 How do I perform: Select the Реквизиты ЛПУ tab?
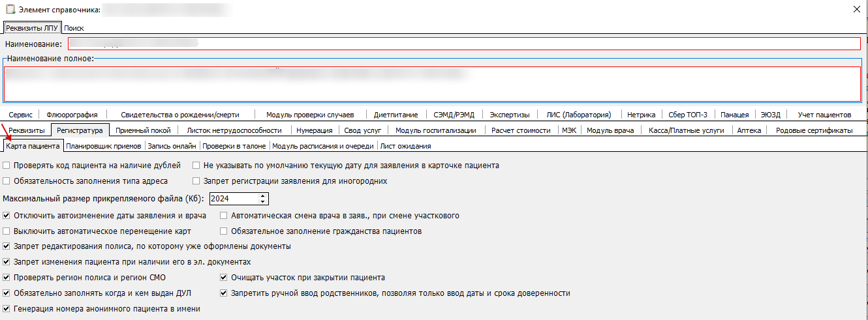pos(33,28)
